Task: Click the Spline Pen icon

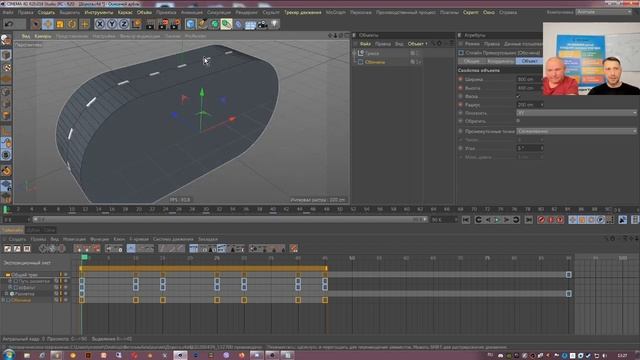Action: pyautogui.click(x=202, y=24)
